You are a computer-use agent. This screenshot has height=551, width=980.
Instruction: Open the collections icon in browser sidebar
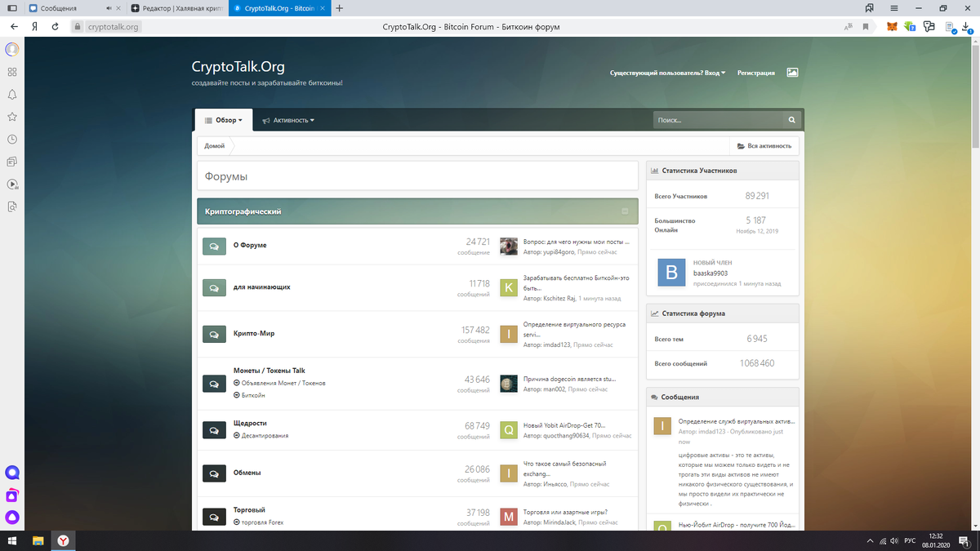12,162
